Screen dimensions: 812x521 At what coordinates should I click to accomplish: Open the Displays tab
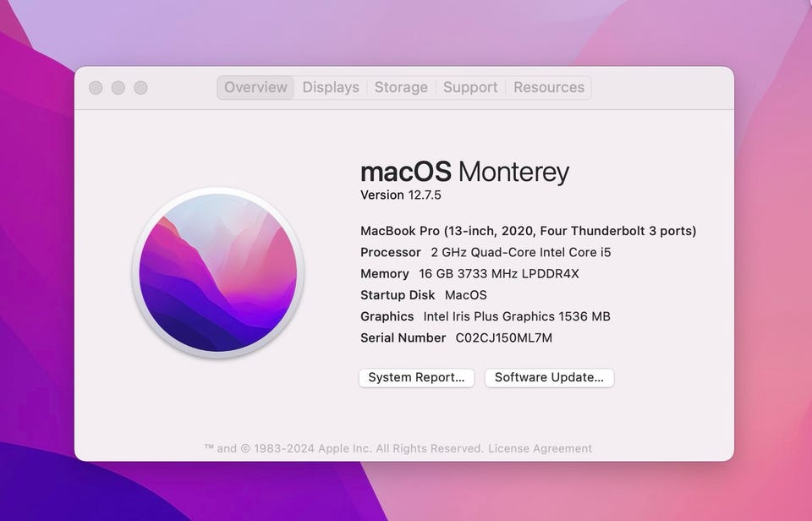click(331, 87)
